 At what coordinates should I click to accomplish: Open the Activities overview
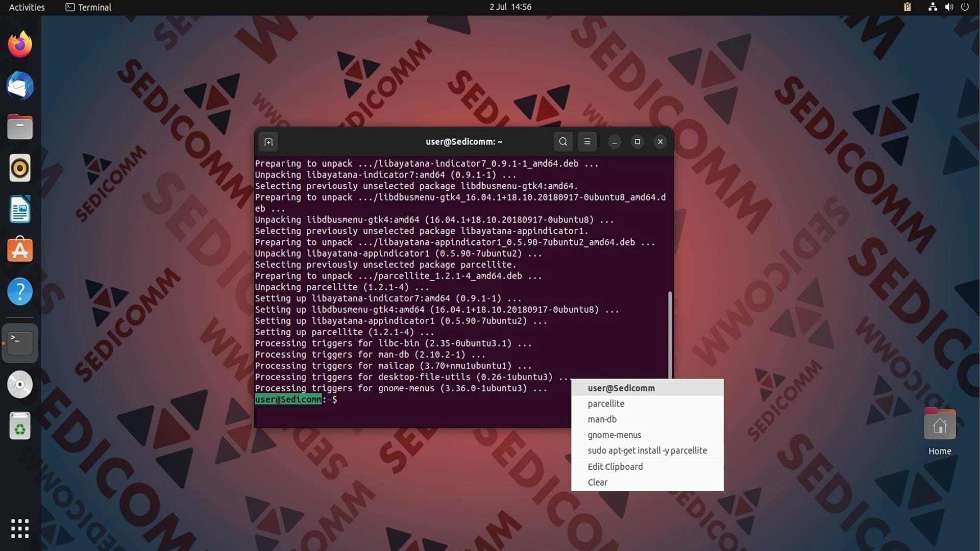click(27, 7)
